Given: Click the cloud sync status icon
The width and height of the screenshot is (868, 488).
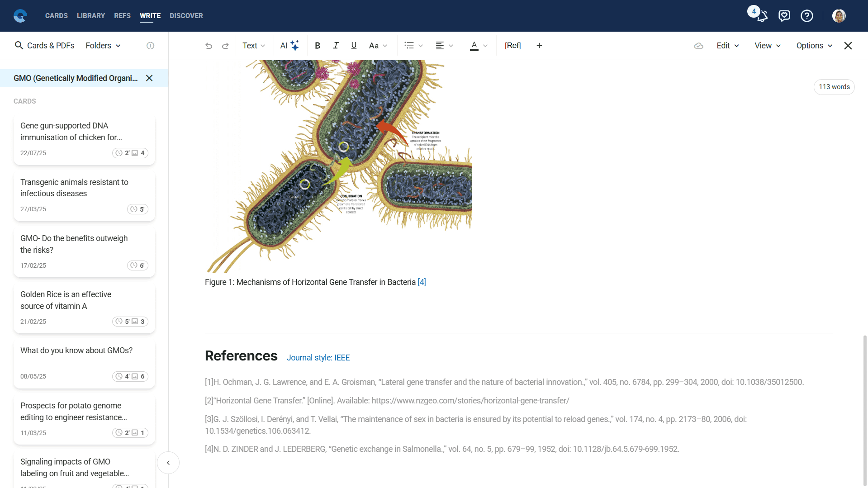Looking at the screenshot, I should pos(698,46).
